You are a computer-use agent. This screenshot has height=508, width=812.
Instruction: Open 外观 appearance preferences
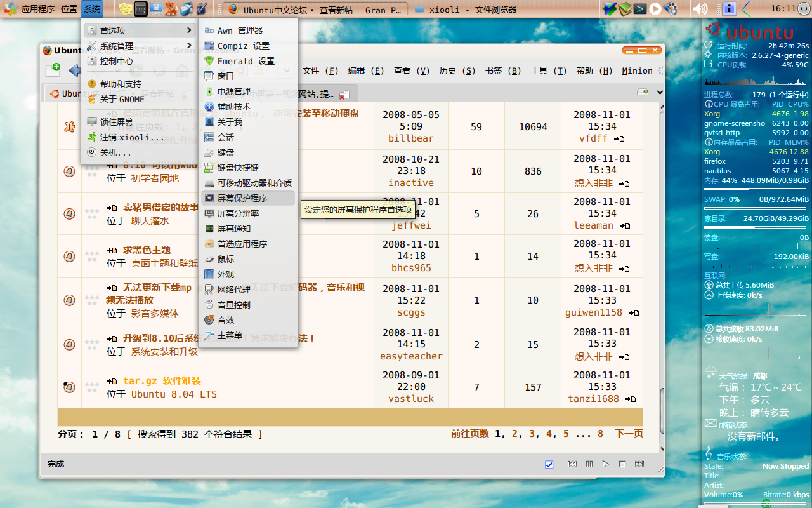point(248,274)
